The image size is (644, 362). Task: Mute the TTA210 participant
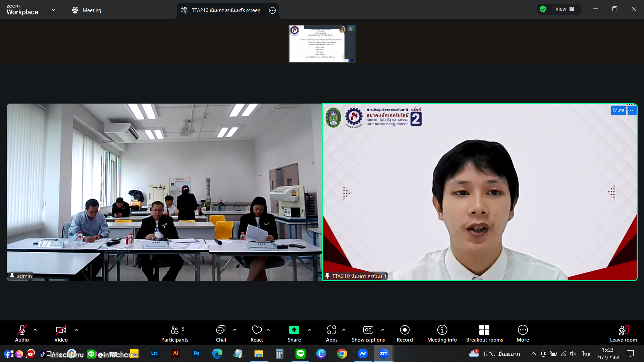(x=618, y=110)
